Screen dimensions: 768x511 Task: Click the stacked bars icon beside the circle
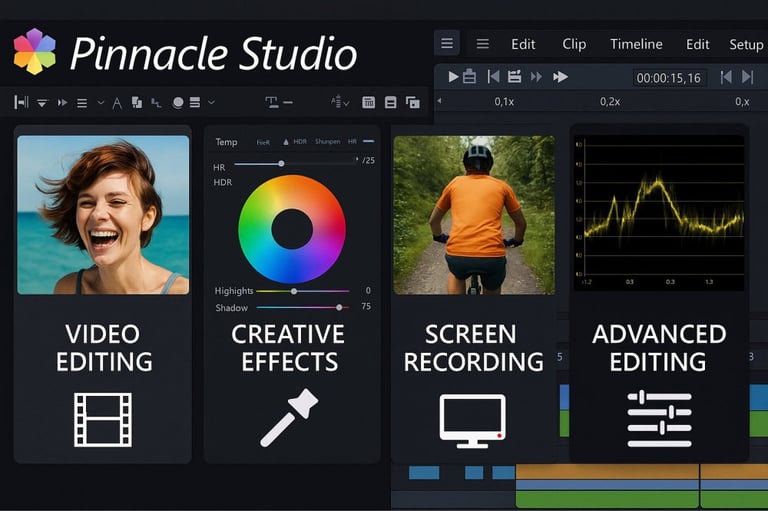195,102
